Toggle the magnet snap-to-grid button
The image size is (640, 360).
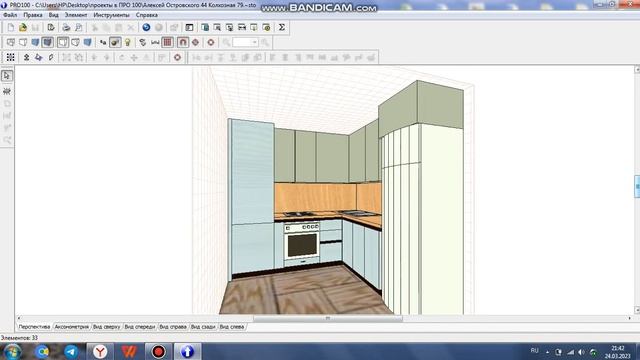click(183, 42)
